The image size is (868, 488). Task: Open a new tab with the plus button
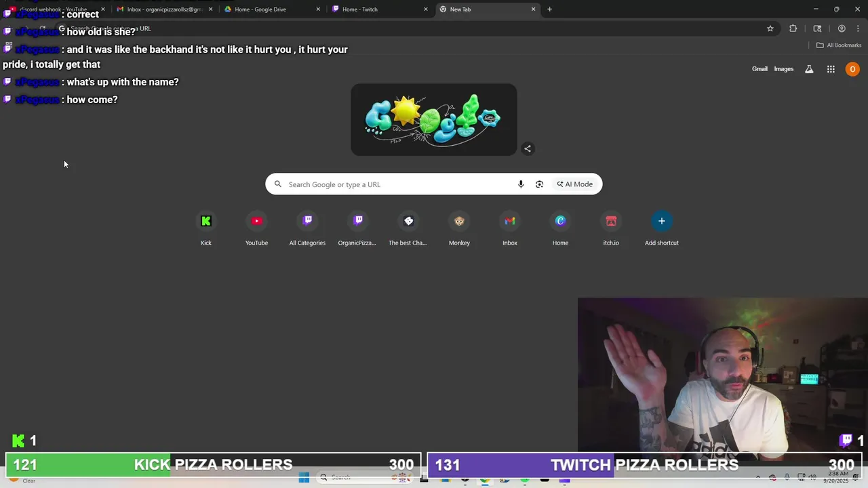coord(549,9)
